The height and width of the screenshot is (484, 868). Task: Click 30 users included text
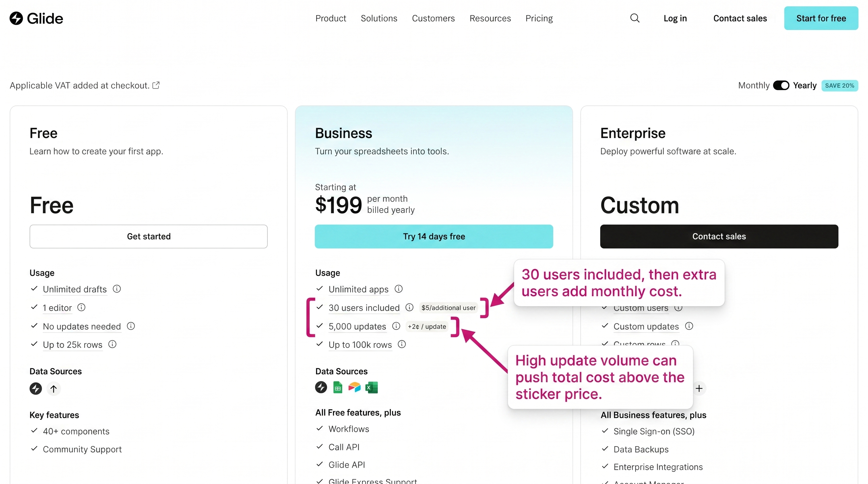click(x=364, y=308)
